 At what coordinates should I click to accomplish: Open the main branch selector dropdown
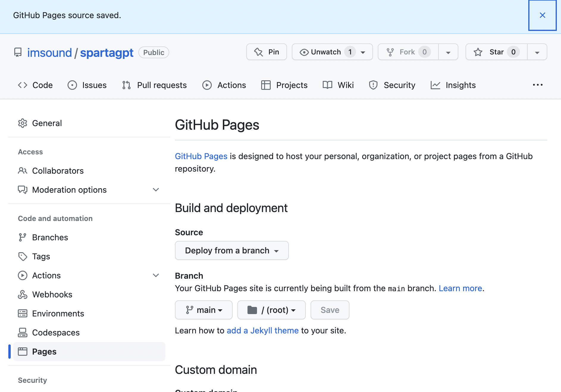[204, 310]
